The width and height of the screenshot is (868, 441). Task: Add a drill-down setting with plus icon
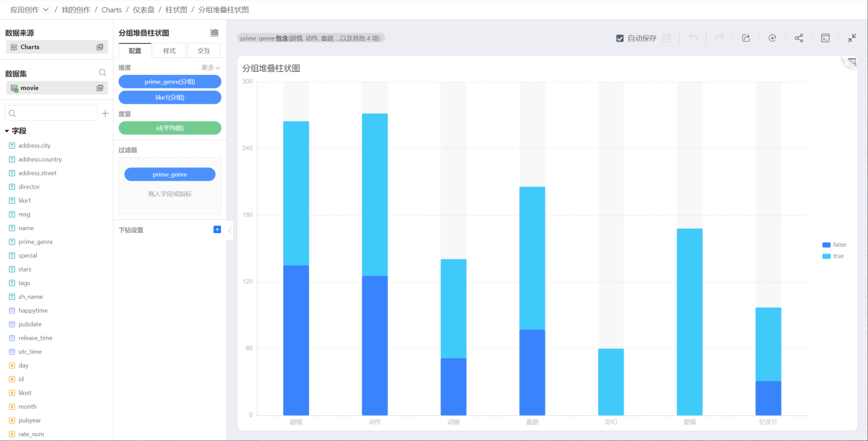[217, 230]
